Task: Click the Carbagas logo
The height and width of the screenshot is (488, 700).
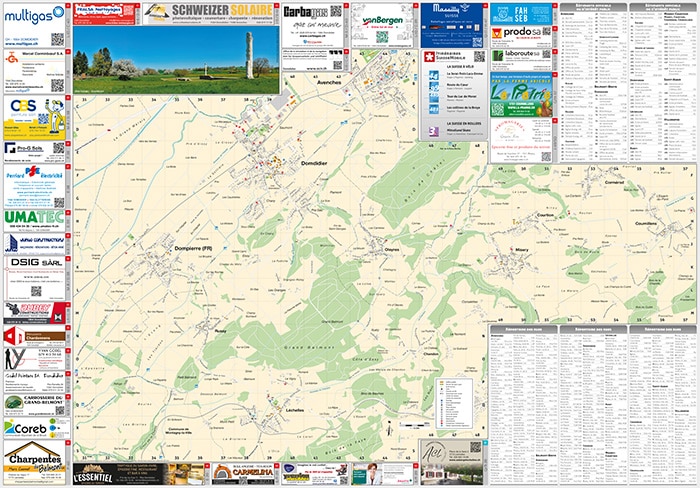Action: [306, 12]
